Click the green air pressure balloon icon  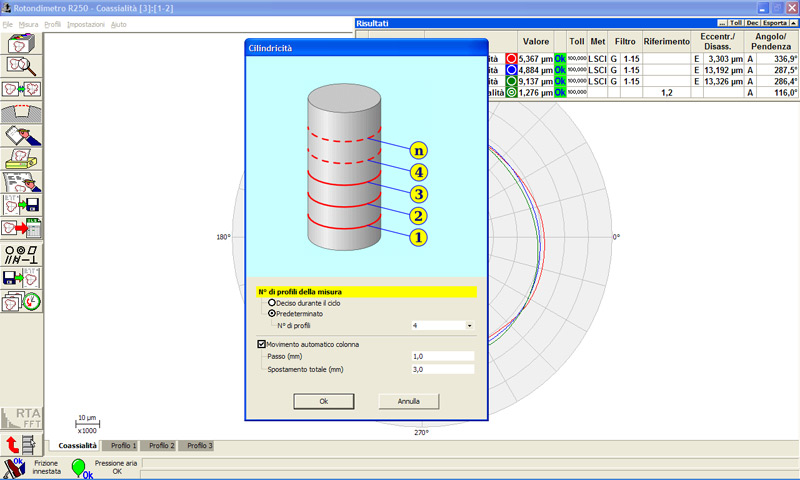click(81, 468)
